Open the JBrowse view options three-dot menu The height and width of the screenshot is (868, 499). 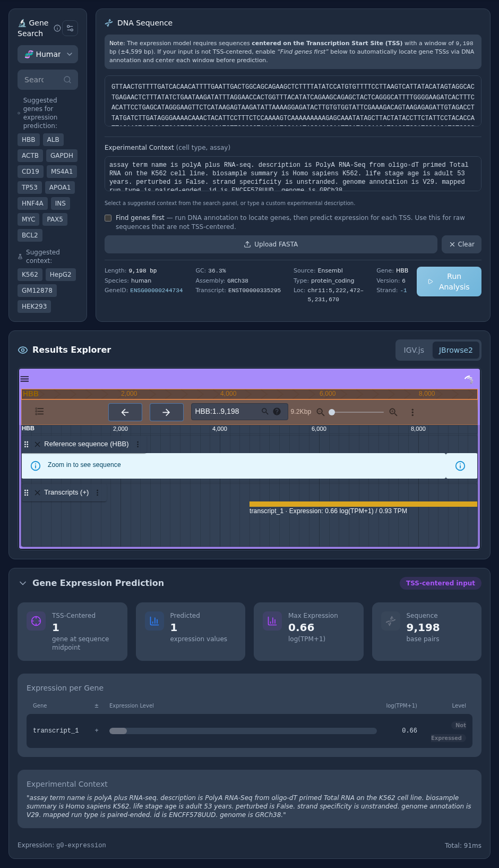412,412
